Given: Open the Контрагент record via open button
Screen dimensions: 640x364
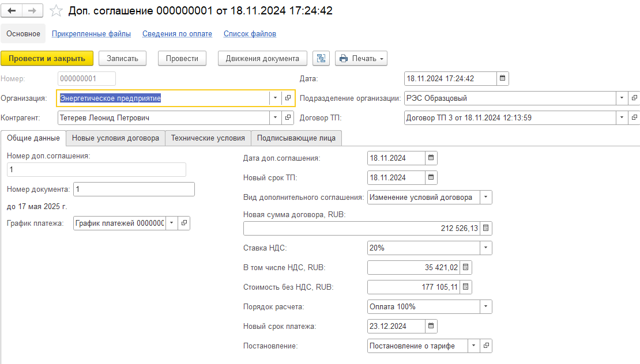Looking at the screenshot, I should 288,118.
